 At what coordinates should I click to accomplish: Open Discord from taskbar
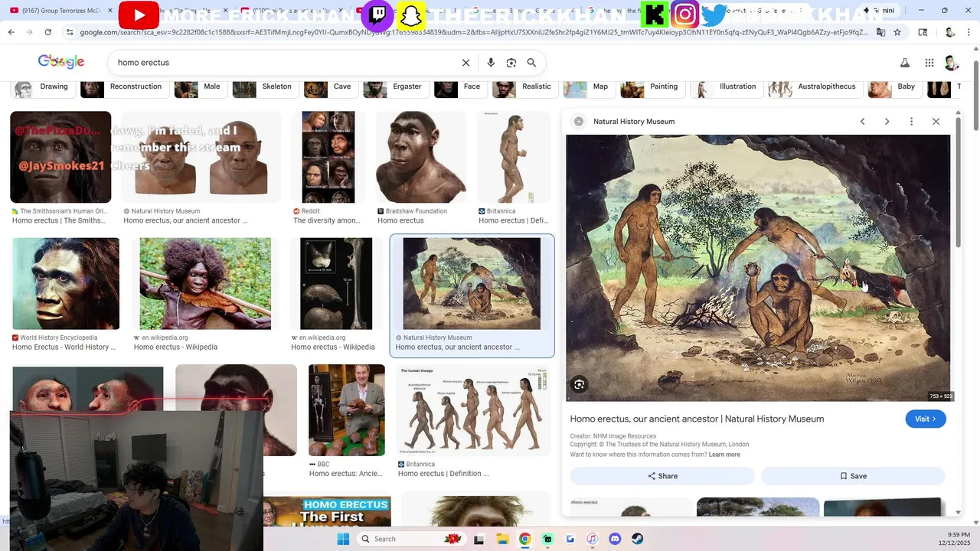point(615,539)
